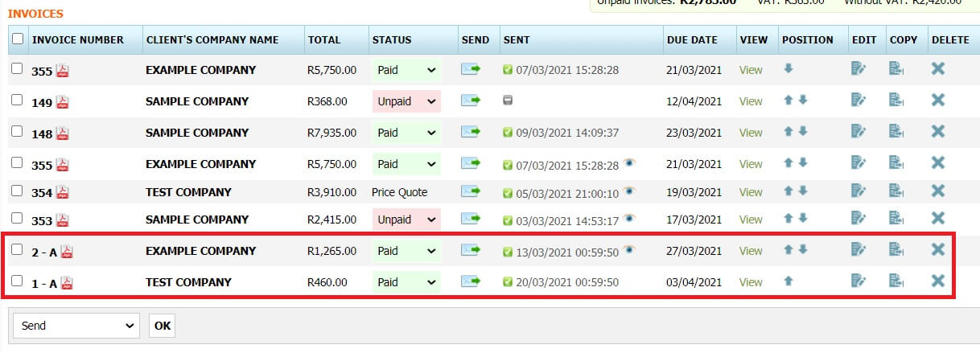Image resolution: width=980 pixels, height=353 pixels.
Task: Copy invoice 2 - A using its copy icon
Action: pos(896,250)
